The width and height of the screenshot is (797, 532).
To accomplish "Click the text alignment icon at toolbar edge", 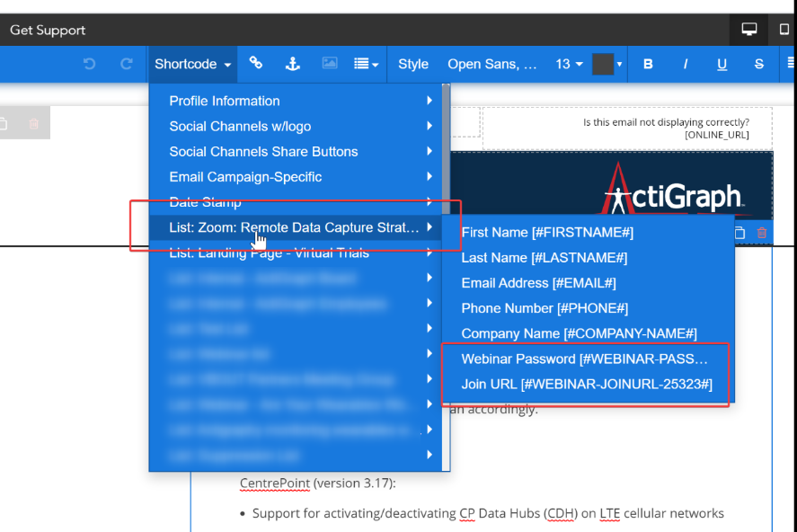I will (x=792, y=63).
